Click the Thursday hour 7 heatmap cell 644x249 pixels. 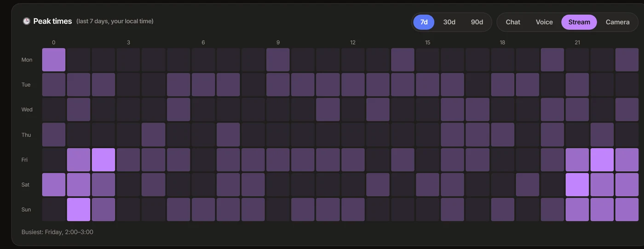[228, 134]
